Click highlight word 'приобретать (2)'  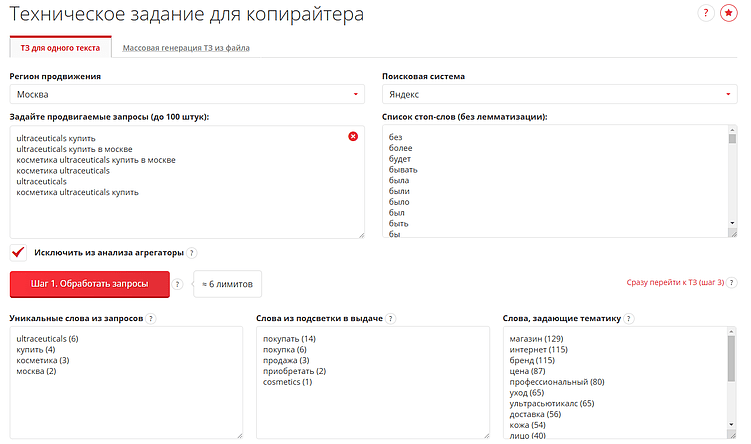point(295,371)
